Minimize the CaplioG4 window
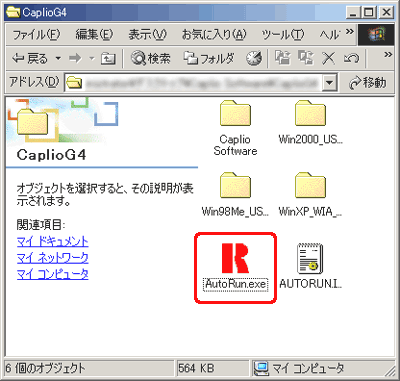The height and width of the screenshot is (381, 400). [353, 13]
